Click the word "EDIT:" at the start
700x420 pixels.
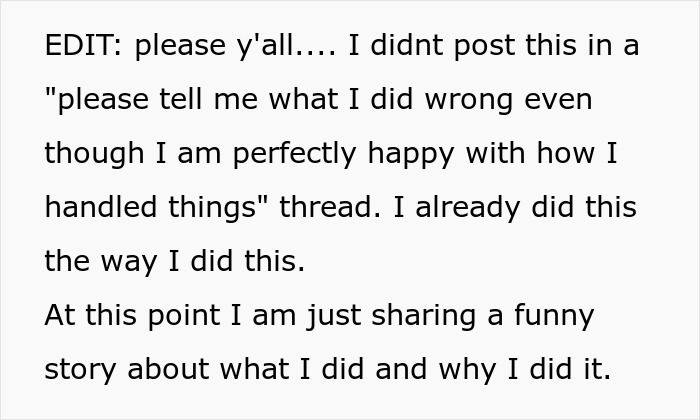(x=83, y=45)
